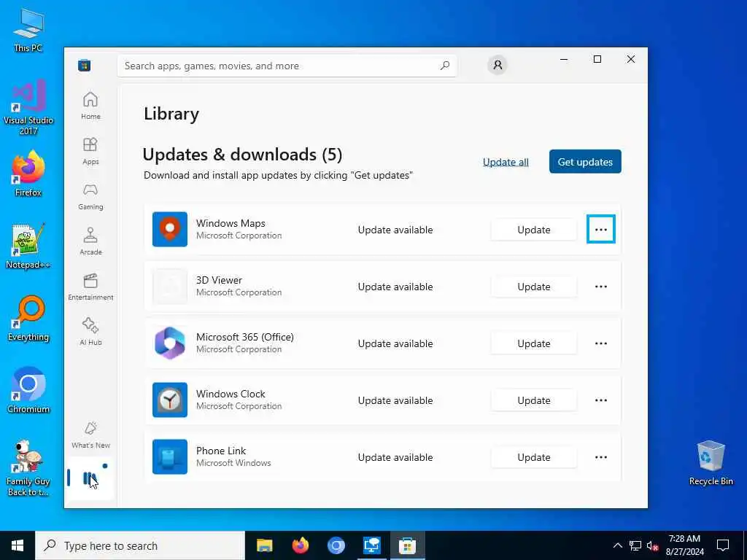Select the Library icon in sidebar

point(90,478)
